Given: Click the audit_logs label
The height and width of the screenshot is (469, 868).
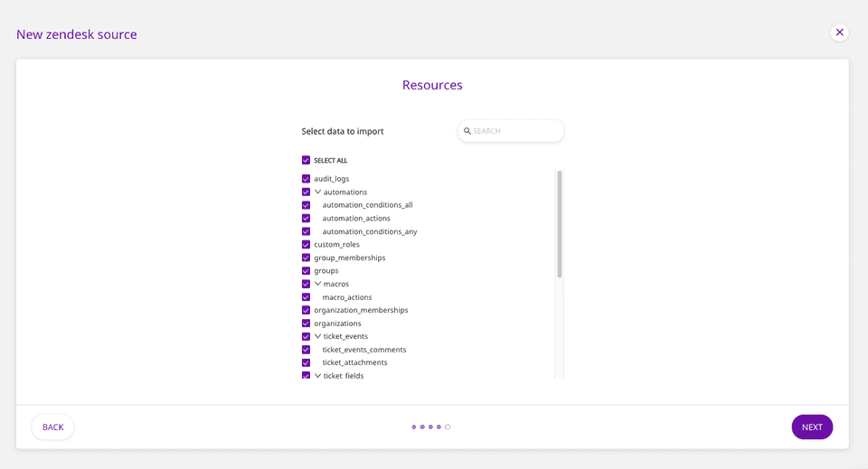Looking at the screenshot, I should pyautogui.click(x=332, y=179).
